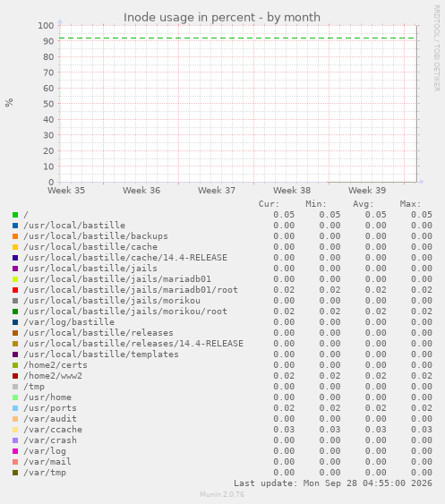
Task: Click the 50 label on the y-axis
Action: (x=48, y=104)
